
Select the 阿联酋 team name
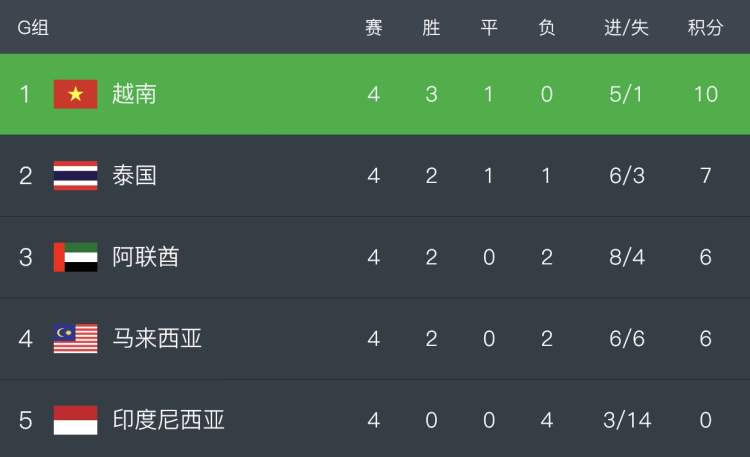point(145,257)
